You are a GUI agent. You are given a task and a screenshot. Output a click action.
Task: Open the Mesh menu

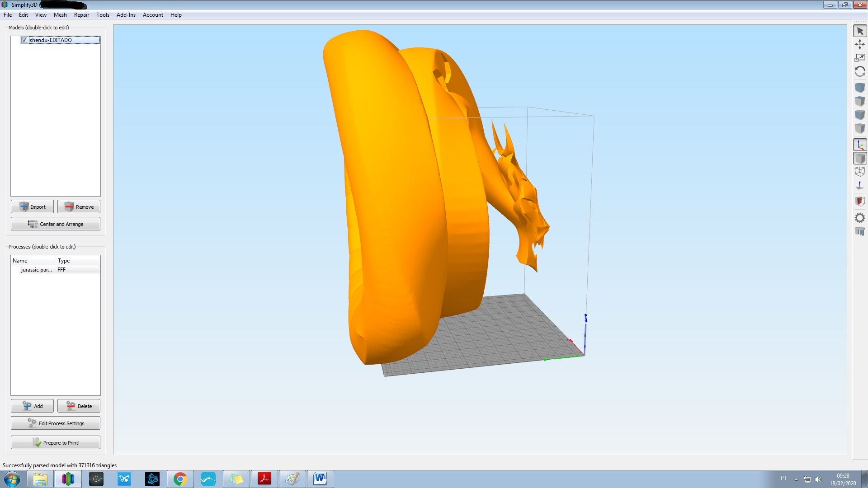60,14
